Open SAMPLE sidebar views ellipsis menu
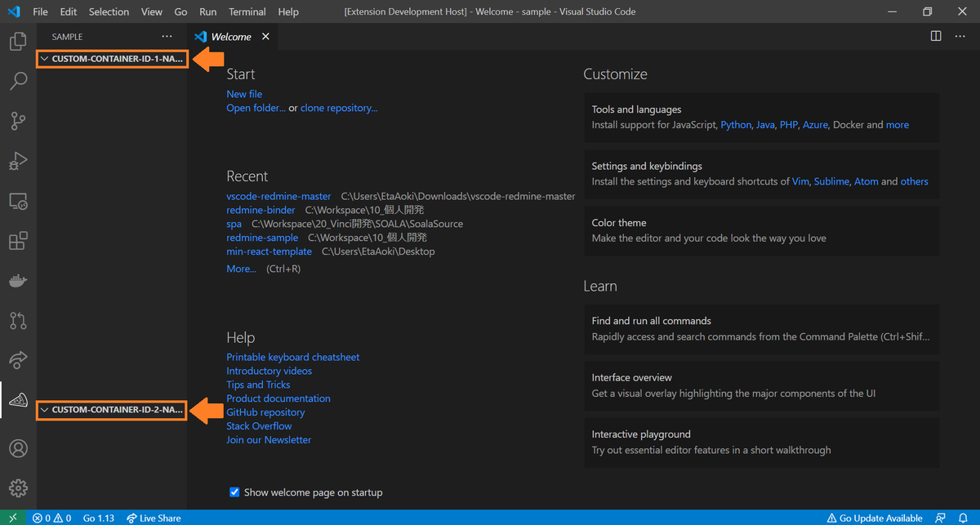Image resolution: width=980 pixels, height=525 pixels. click(x=167, y=36)
